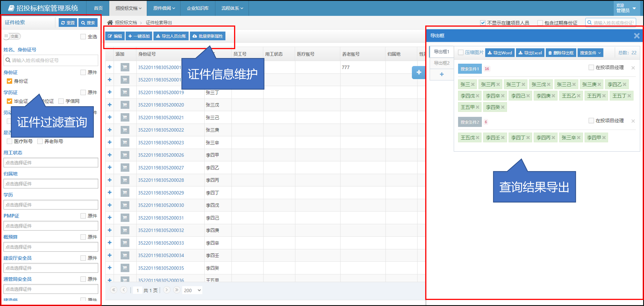Screen dimensions: 644x306
Task: Select the 搜索条件1 group label
Action: point(470,69)
